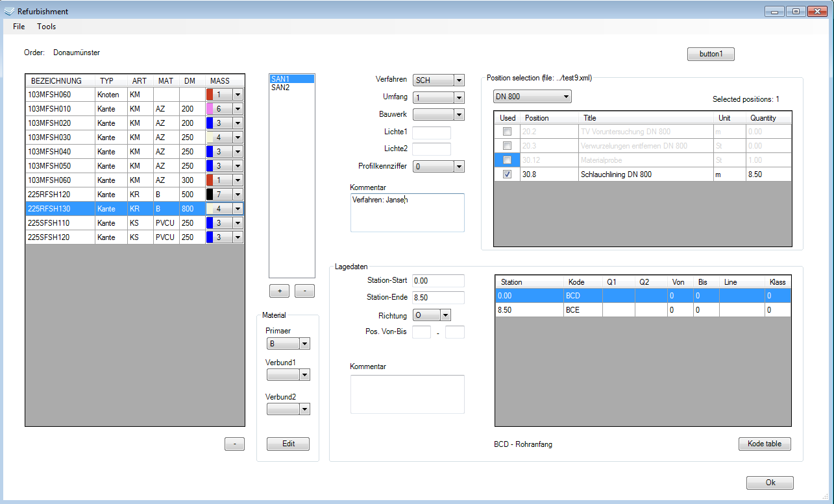The image size is (834, 504).
Task: Click the Ok button
Action: point(770,483)
